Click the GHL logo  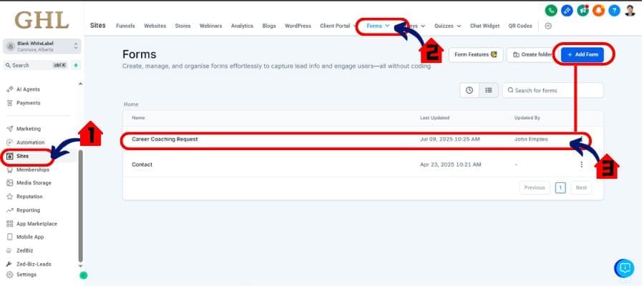coord(42,20)
